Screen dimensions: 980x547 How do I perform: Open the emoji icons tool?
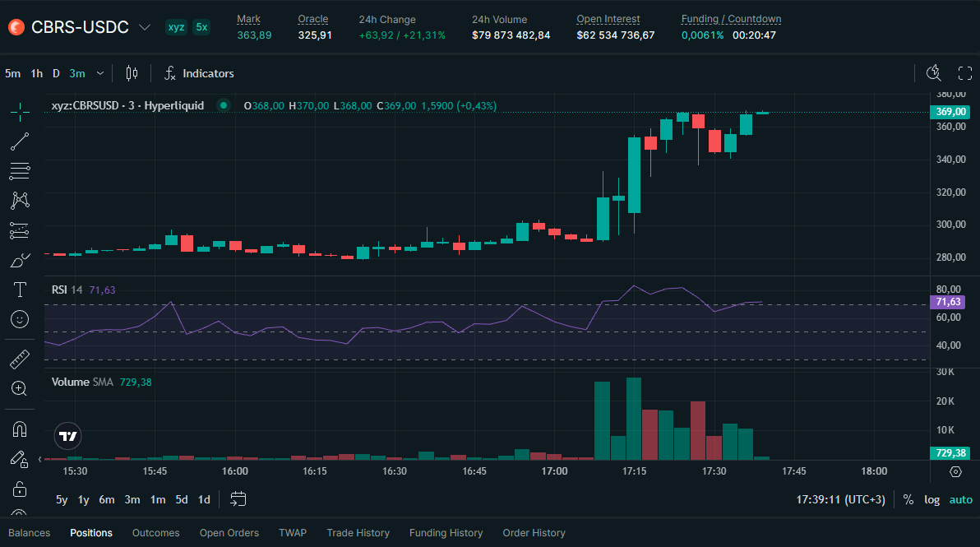(20, 319)
